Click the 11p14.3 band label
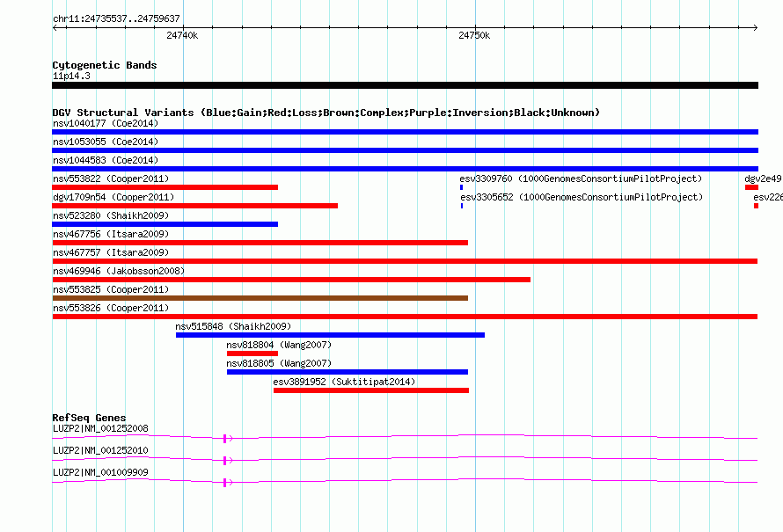This screenshot has height=532, width=783. click(x=71, y=76)
